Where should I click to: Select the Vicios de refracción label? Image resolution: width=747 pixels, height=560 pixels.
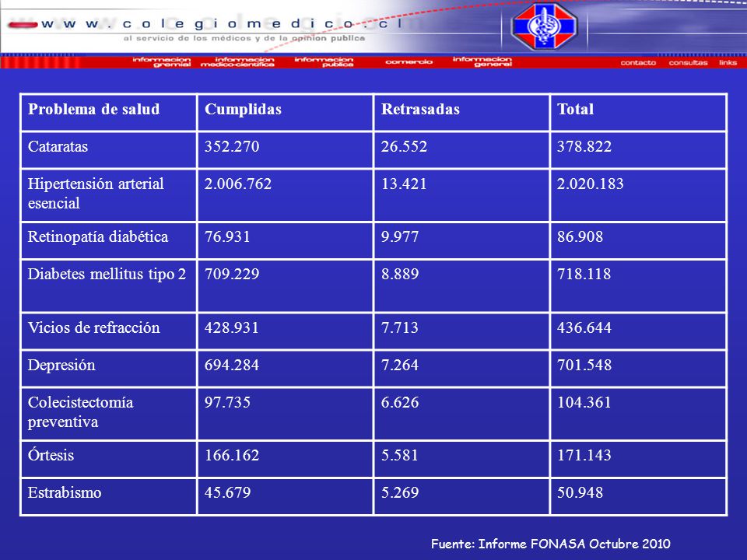click(x=94, y=327)
